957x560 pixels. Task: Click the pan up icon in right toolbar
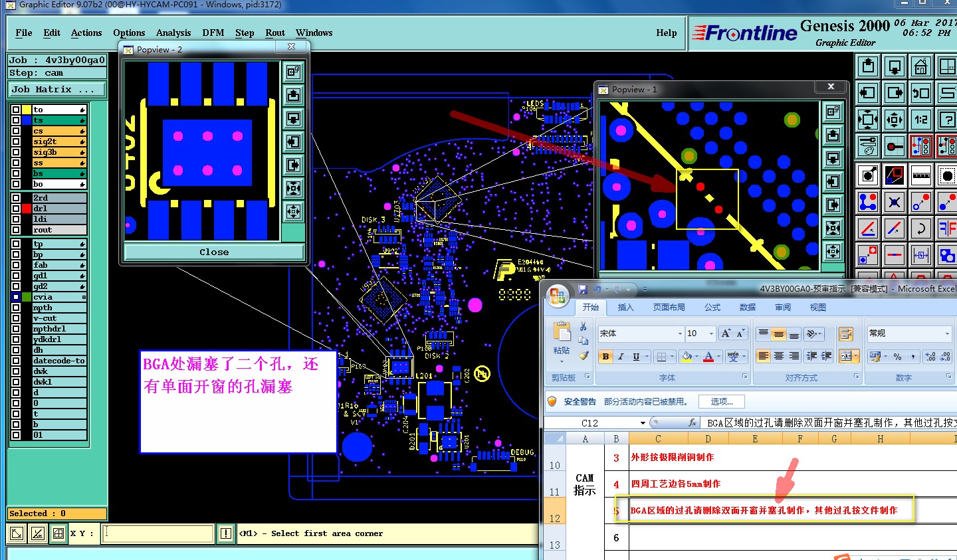click(x=868, y=66)
